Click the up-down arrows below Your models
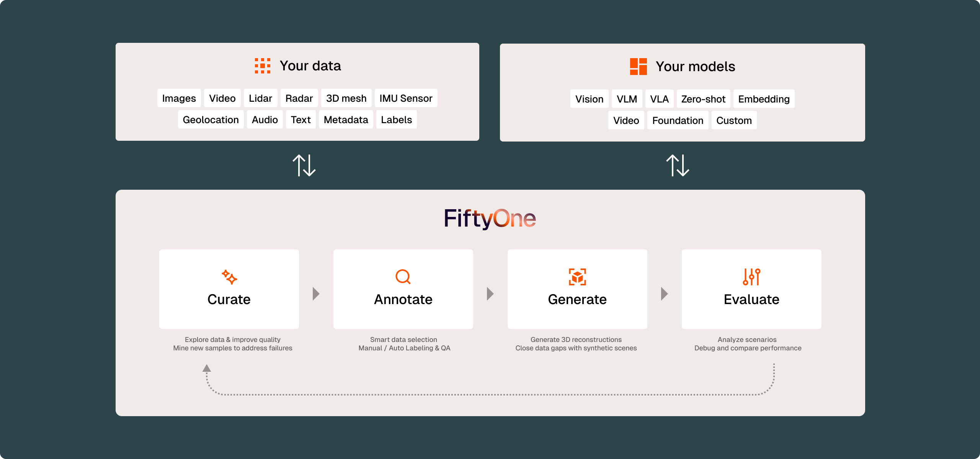 click(x=678, y=165)
